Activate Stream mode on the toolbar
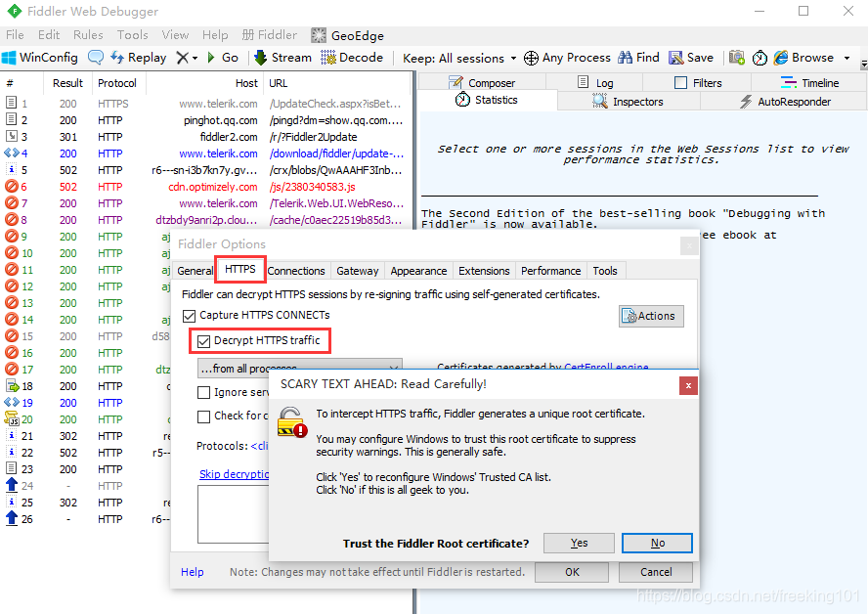The width and height of the screenshot is (868, 614). click(x=282, y=58)
